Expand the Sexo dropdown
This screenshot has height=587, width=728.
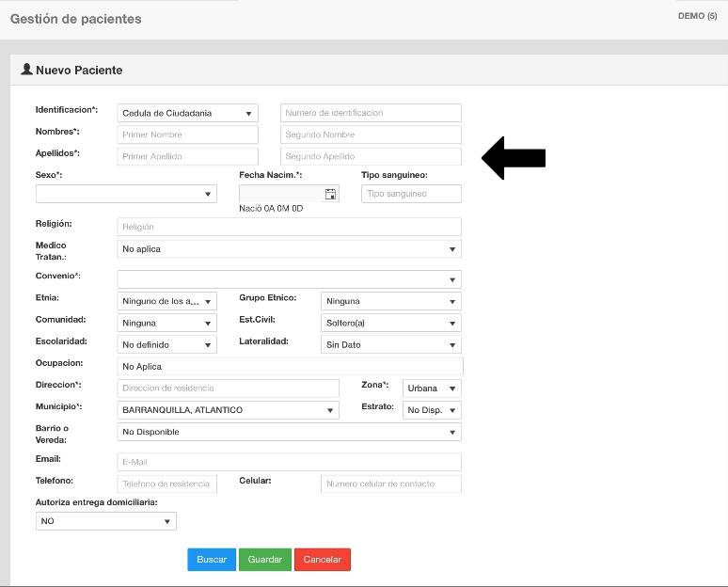coord(126,194)
